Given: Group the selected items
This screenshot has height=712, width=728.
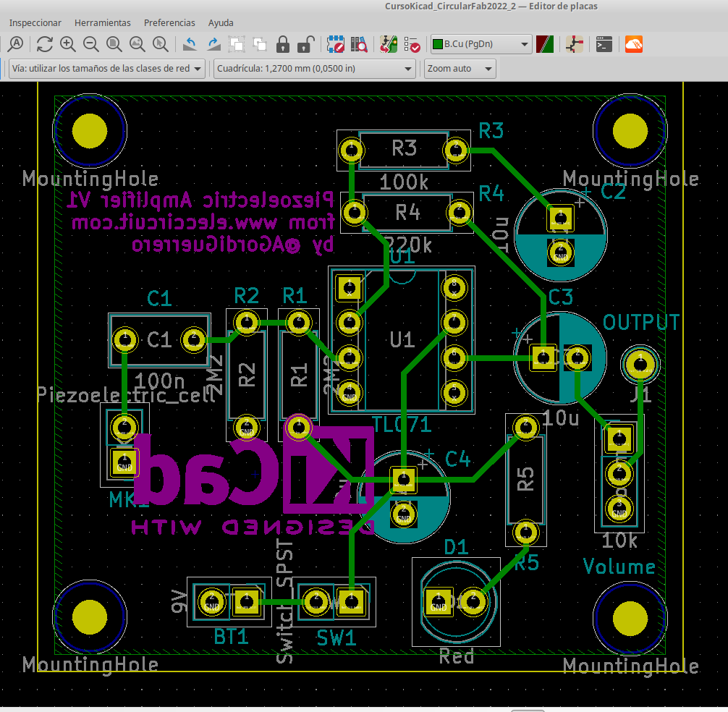Looking at the screenshot, I should point(237,44).
